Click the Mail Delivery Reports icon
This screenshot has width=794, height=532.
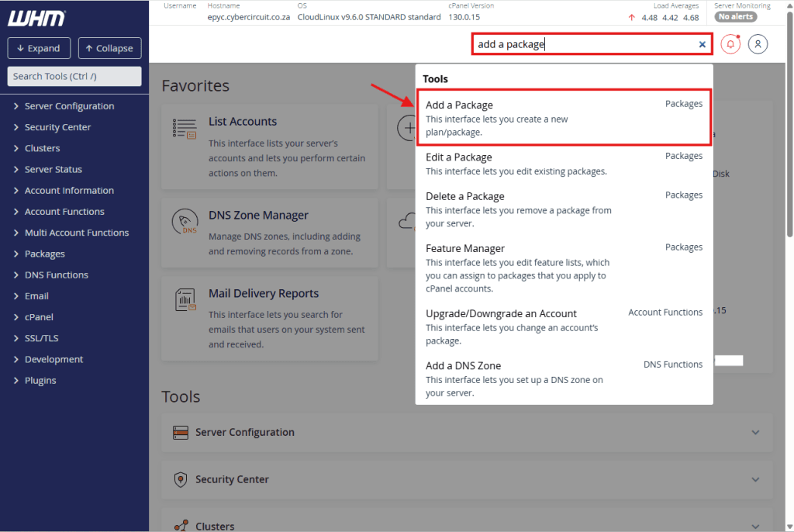(x=185, y=301)
